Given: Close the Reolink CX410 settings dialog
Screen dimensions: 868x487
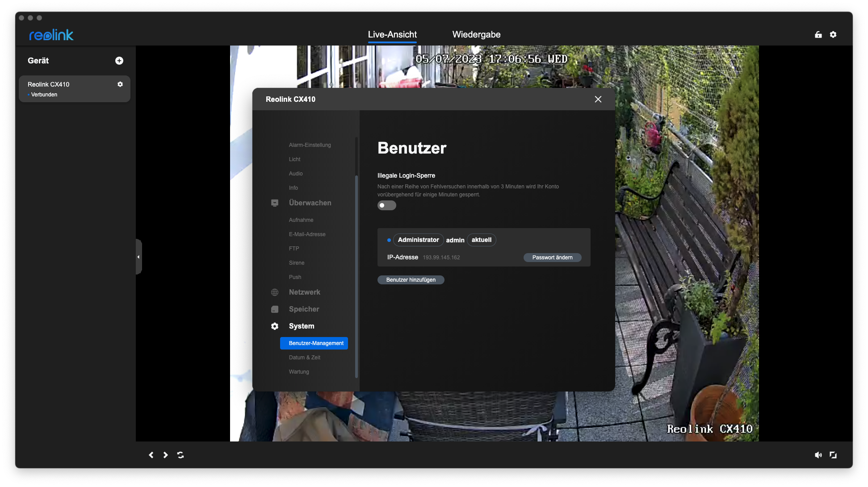Looking at the screenshot, I should (x=598, y=100).
